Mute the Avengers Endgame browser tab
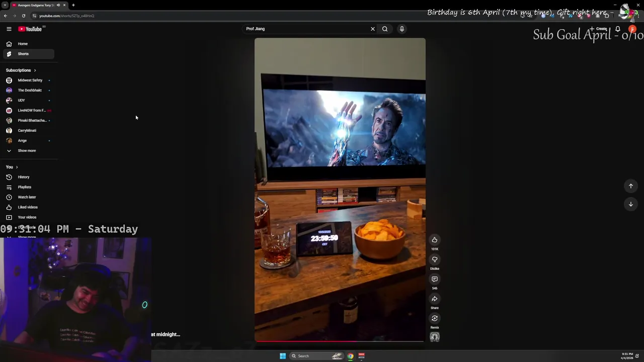 (58, 5)
